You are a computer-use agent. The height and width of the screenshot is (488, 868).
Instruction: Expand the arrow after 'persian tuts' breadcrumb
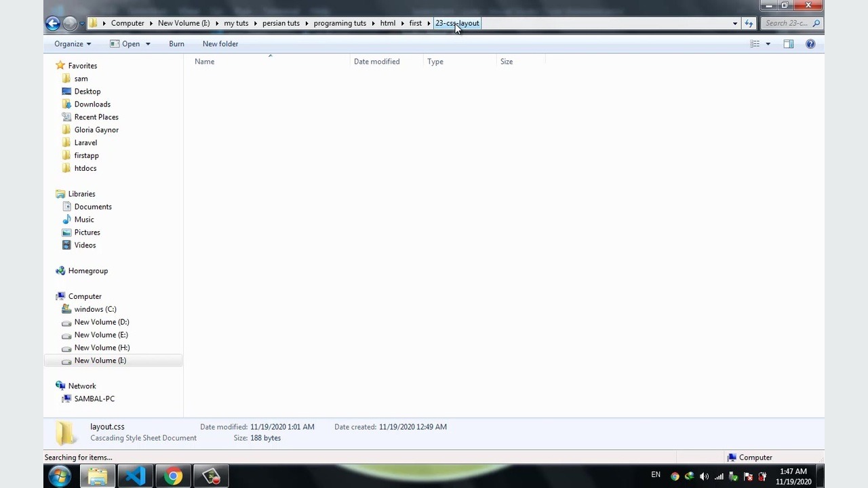[x=307, y=23]
